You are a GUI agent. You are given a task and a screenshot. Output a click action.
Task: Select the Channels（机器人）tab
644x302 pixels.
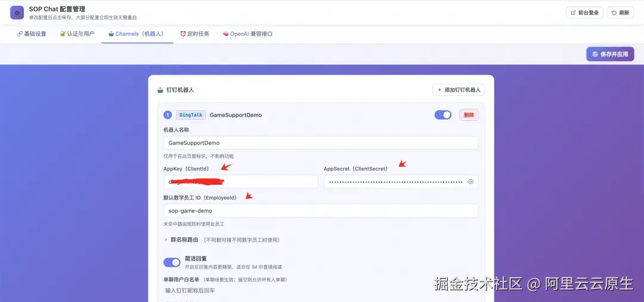click(x=137, y=34)
